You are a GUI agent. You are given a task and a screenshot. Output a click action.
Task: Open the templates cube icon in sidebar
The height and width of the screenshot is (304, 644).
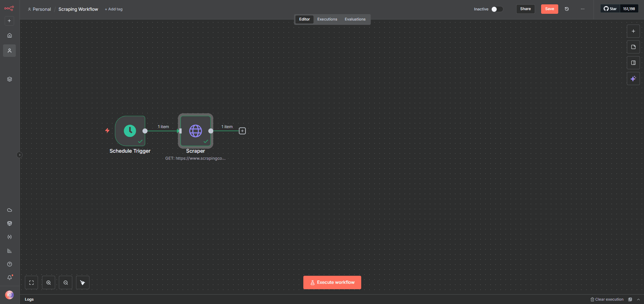(9, 224)
